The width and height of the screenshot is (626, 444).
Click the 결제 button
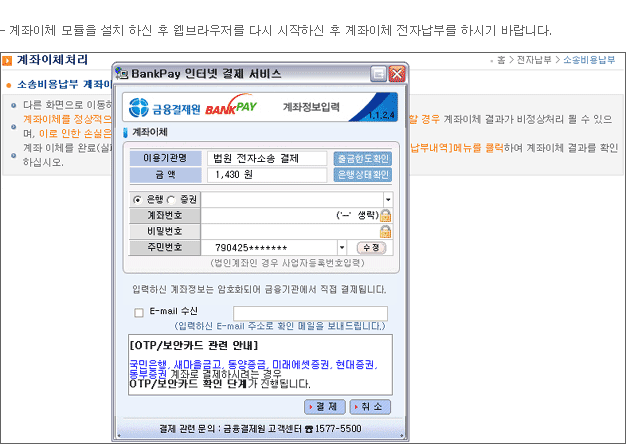click(325, 407)
